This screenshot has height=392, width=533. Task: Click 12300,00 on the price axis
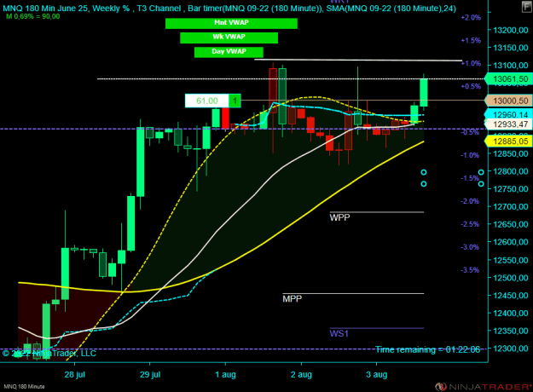click(511, 349)
